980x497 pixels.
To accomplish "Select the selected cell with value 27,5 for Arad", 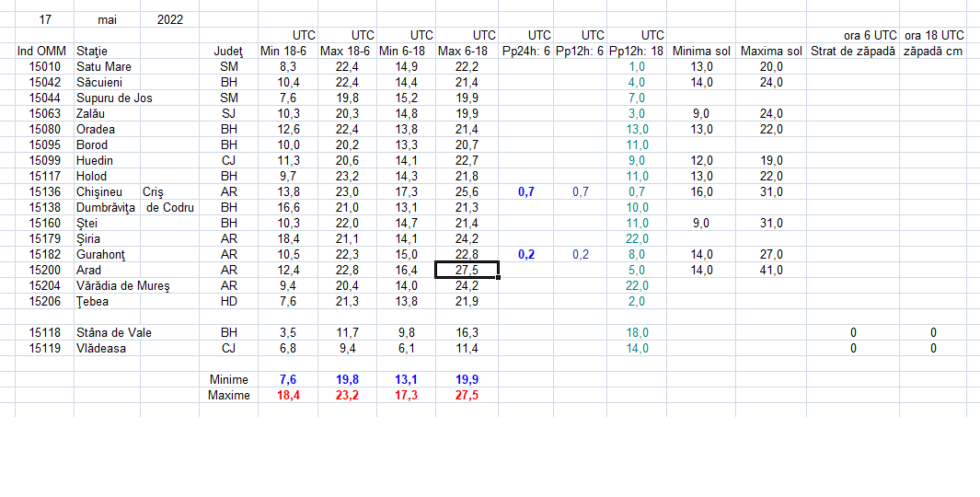I will [467, 270].
